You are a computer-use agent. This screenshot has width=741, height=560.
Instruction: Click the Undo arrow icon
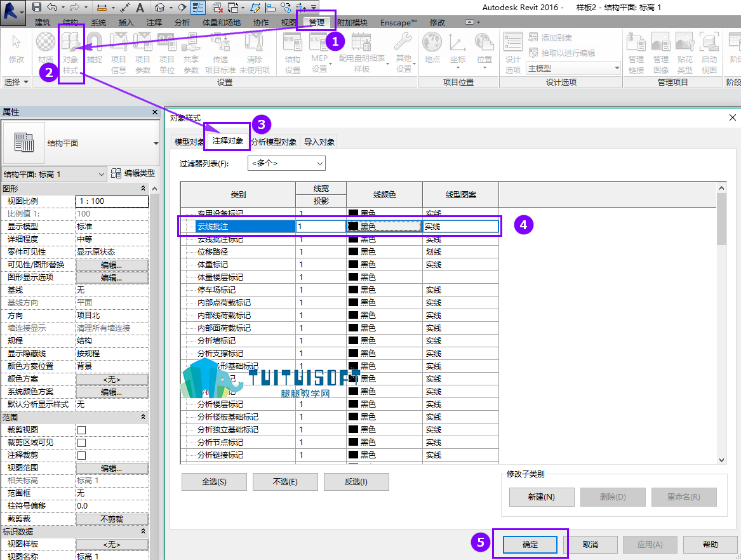pyautogui.click(x=52, y=7)
